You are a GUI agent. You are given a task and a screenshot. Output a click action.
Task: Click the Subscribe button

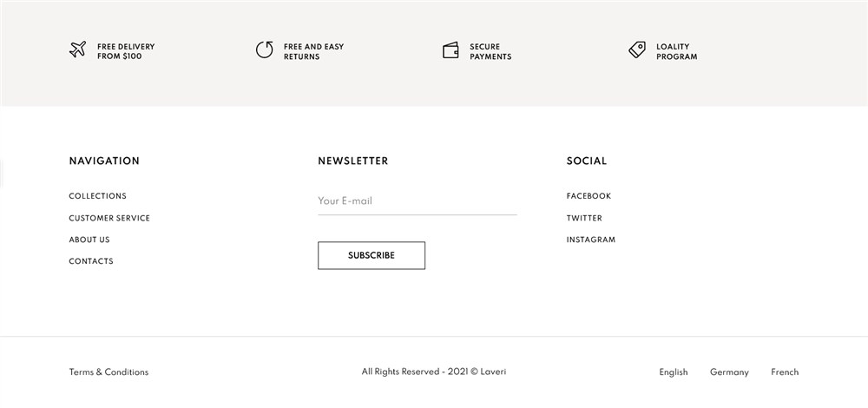point(372,256)
